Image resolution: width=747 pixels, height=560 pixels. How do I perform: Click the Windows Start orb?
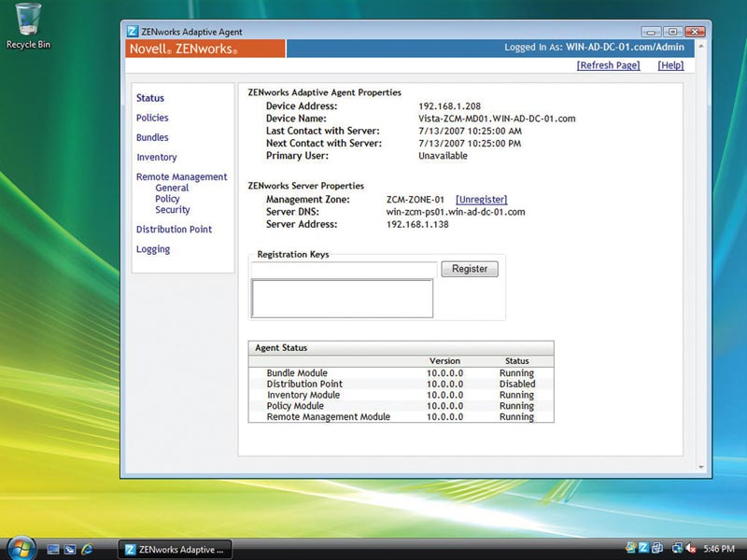click(21, 548)
